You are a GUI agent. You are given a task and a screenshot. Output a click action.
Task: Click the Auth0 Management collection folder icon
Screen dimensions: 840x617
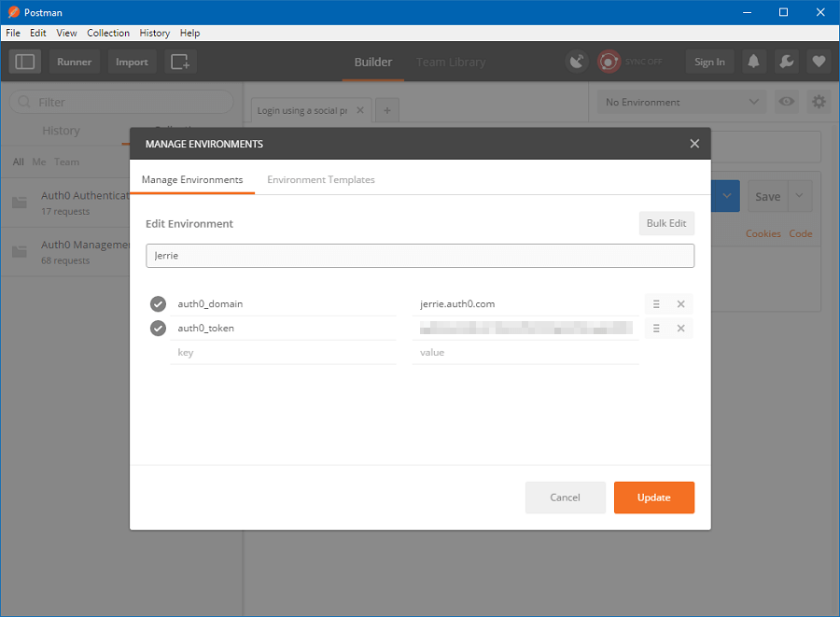tap(20, 252)
